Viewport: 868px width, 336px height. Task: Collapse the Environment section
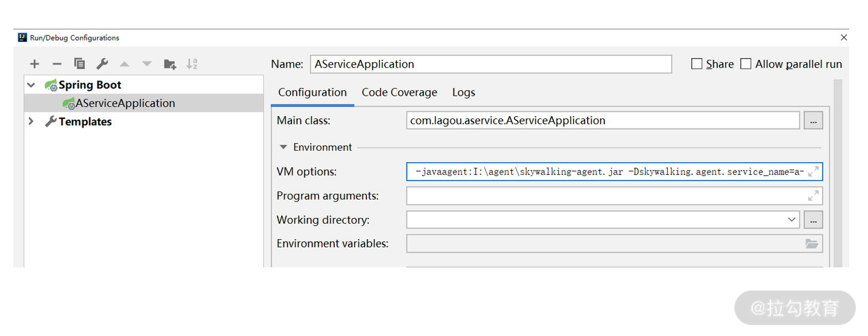(283, 147)
